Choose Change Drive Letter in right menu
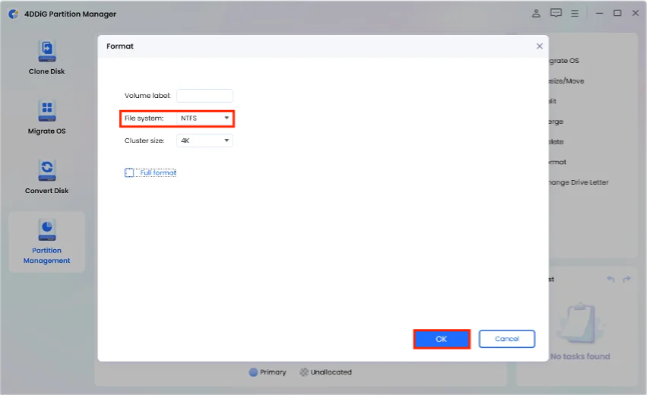Image resolution: width=648 pixels, height=396 pixels. 579,182
